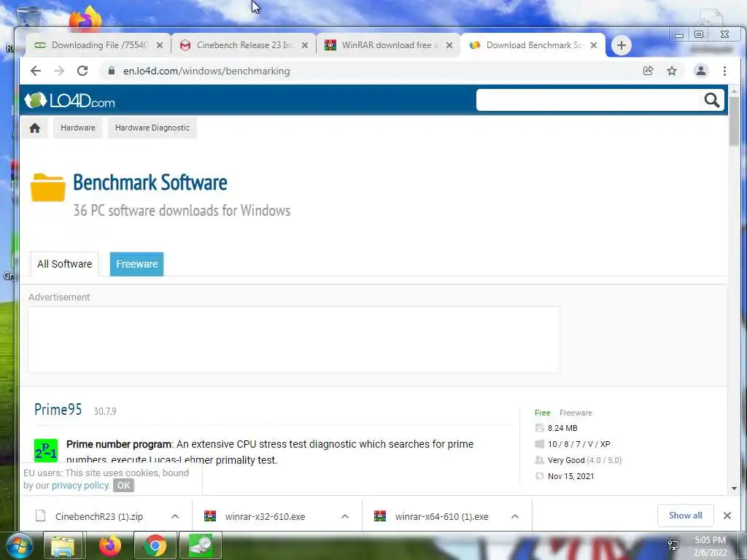Screen dimensions: 747x560
Task: Click the green disk utility taskbar icon
Action: point(201,545)
